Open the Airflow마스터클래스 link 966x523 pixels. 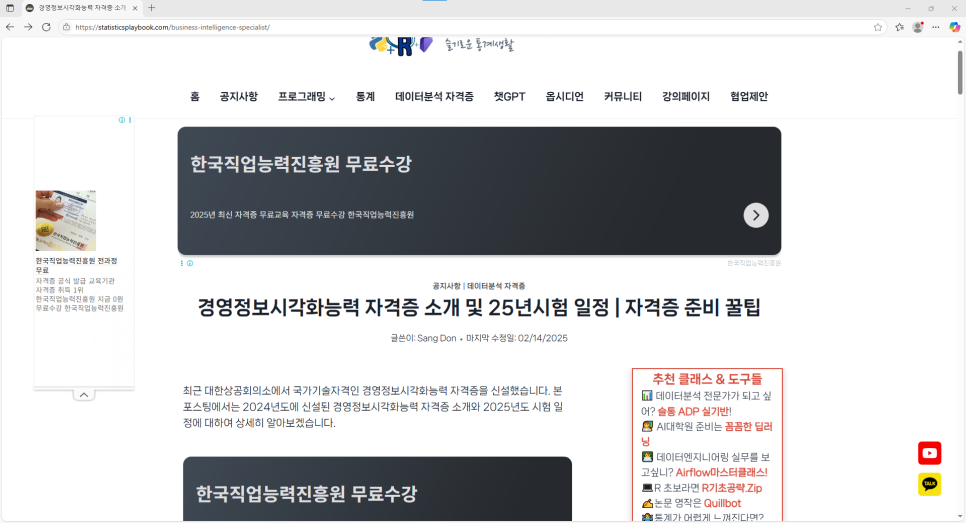(721, 472)
